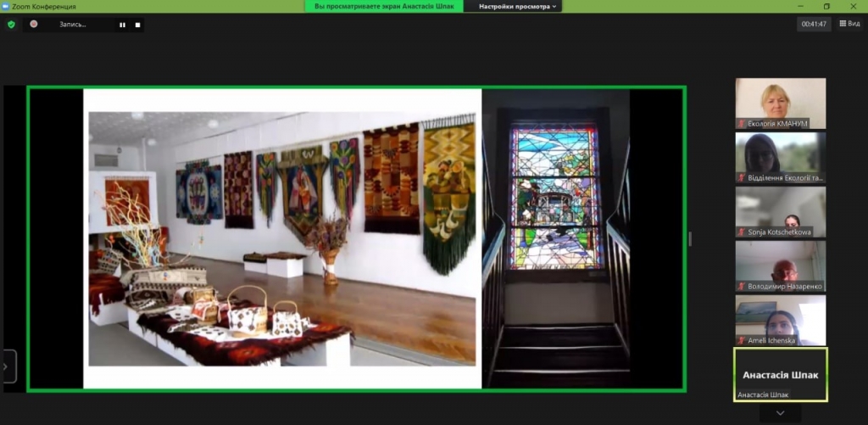Select Екологія КМАНУМ participant video
This screenshot has width=868, height=425.
coord(781,103)
